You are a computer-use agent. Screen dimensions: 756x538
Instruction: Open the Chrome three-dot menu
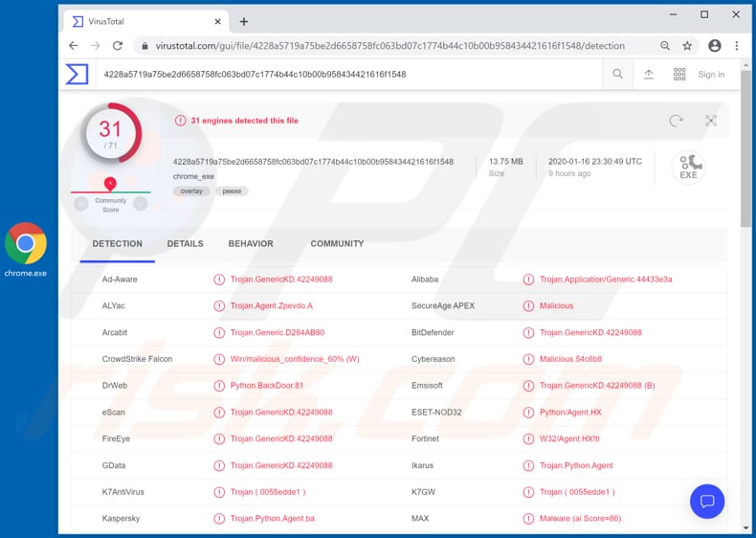click(736, 46)
